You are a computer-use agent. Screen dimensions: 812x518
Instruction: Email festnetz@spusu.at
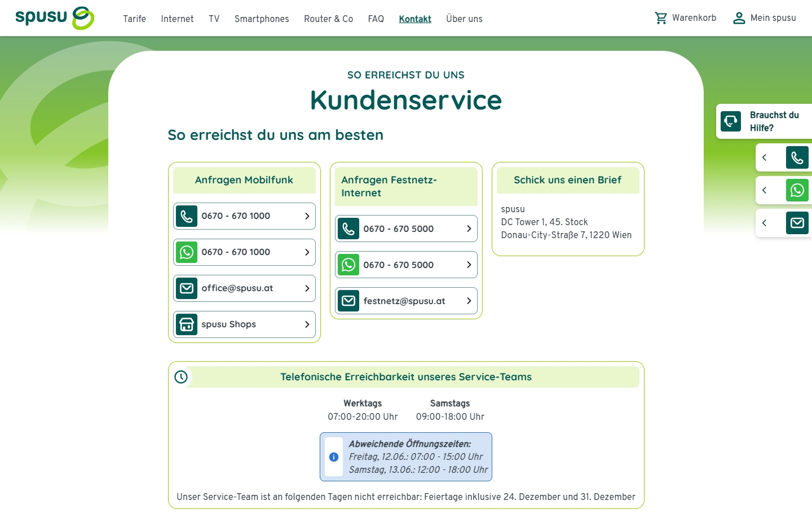click(x=406, y=301)
